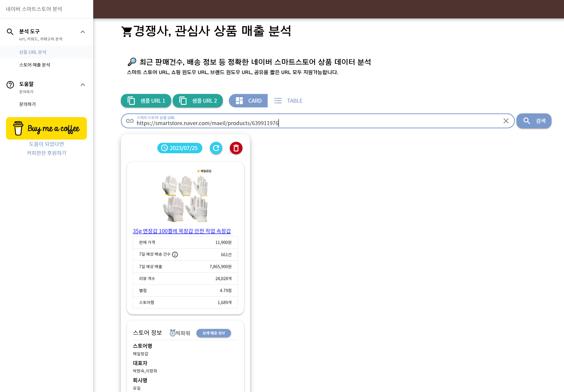Clear the URL field with the X icon

506,121
